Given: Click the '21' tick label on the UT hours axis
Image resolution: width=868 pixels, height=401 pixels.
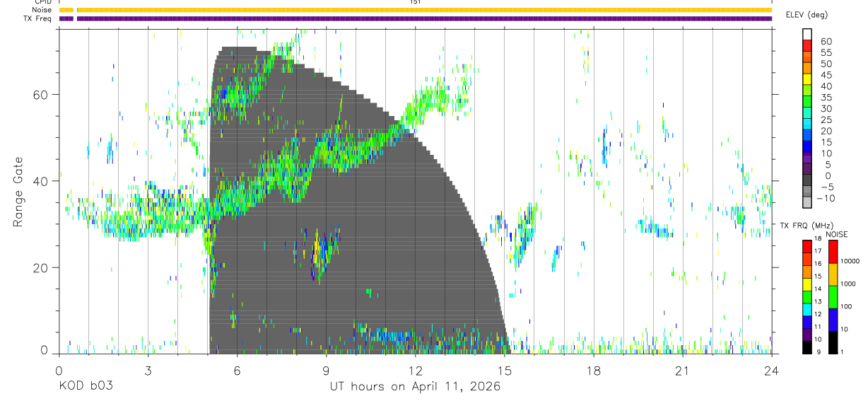Looking at the screenshot, I should (682, 370).
